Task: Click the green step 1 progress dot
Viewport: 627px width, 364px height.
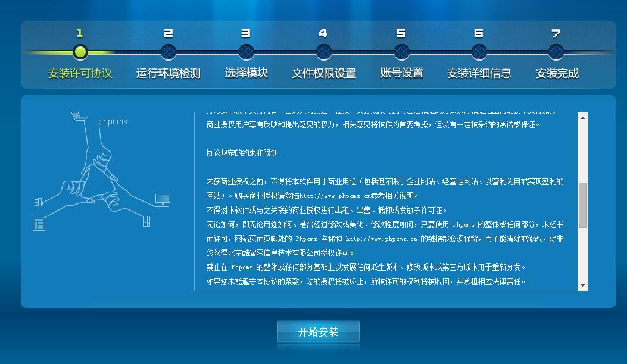Action: tap(80, 52)
